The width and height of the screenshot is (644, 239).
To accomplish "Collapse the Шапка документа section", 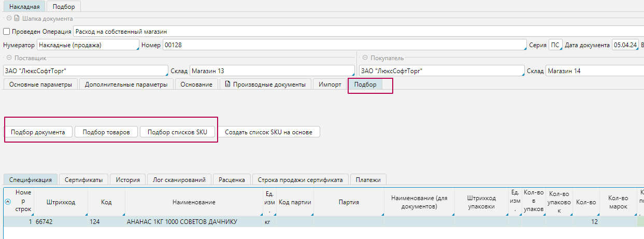I will [9, 18].
